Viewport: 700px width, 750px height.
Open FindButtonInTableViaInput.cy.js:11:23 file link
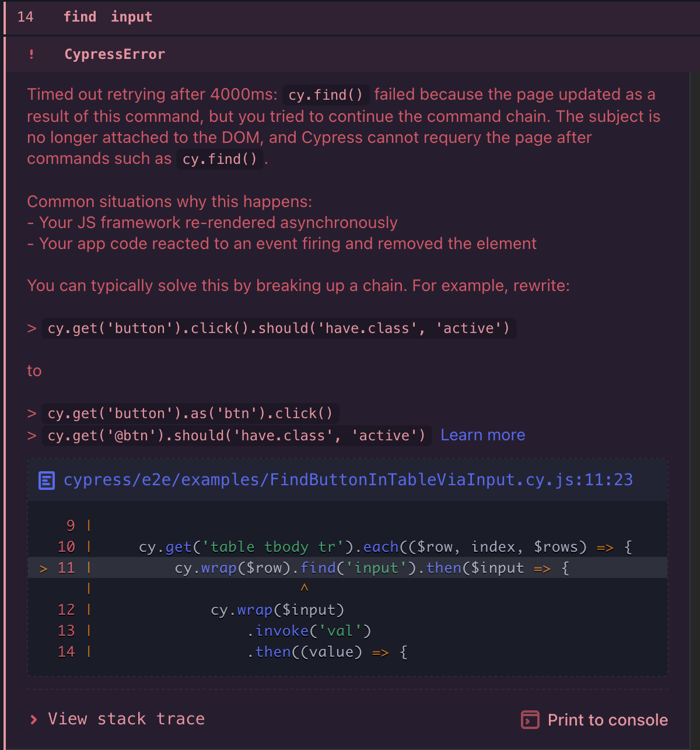pyautogui.click(x=348, y=480)
